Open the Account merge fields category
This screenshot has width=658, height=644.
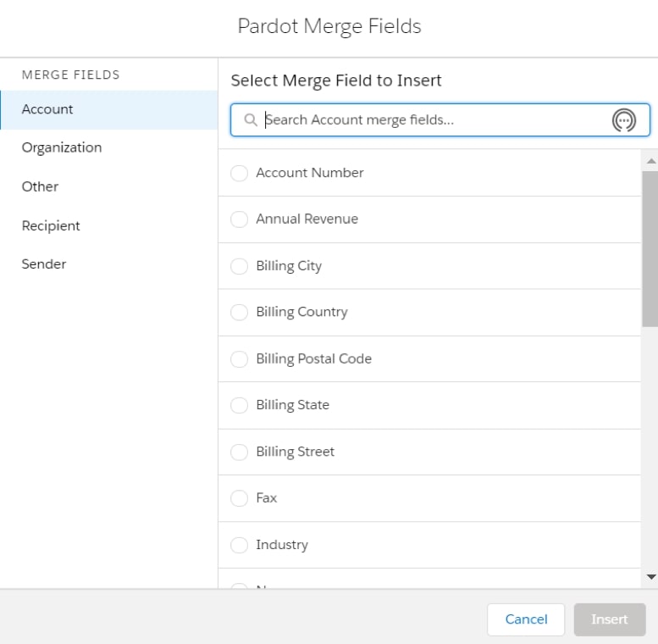pyautogui.click(x=109, y=109)
